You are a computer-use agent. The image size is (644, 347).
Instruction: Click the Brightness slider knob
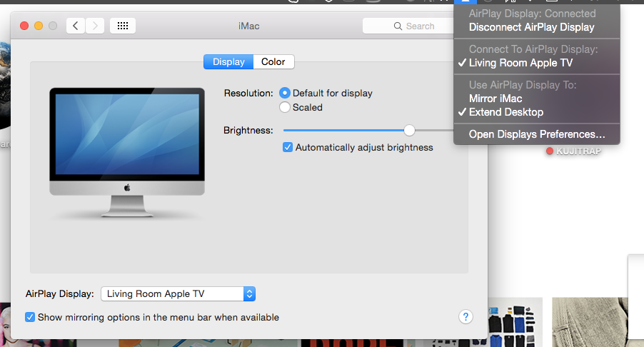tap(409, 130)
